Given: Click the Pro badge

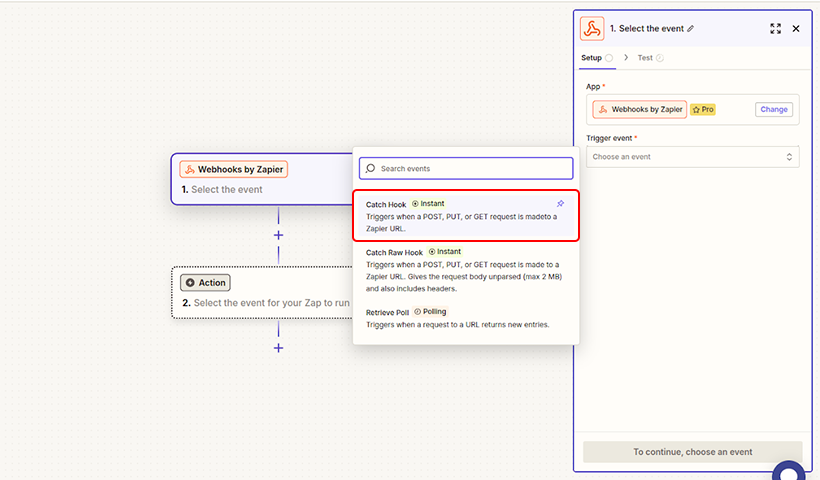Looking at the screenshot, I should 703,109.
